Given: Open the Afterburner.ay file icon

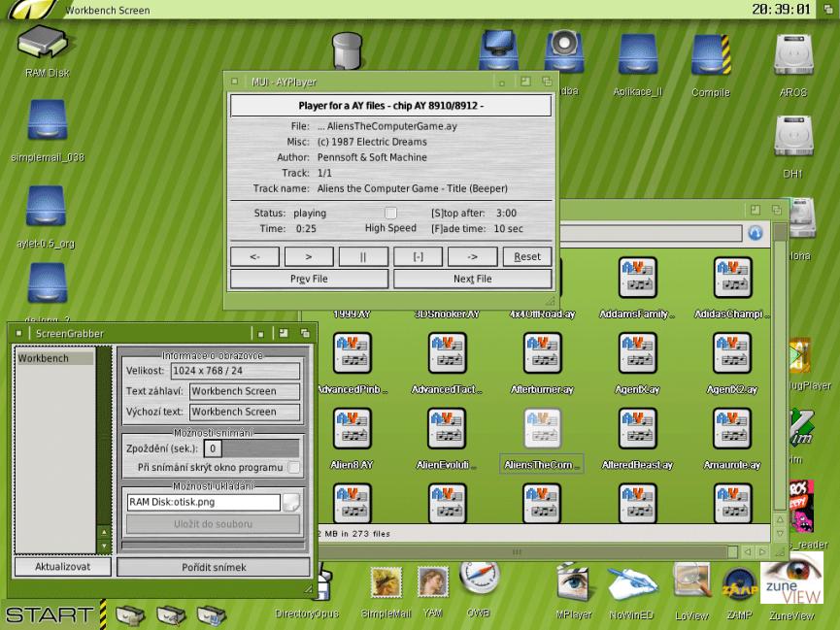Looking at the screenshot, I should point(542,354).
